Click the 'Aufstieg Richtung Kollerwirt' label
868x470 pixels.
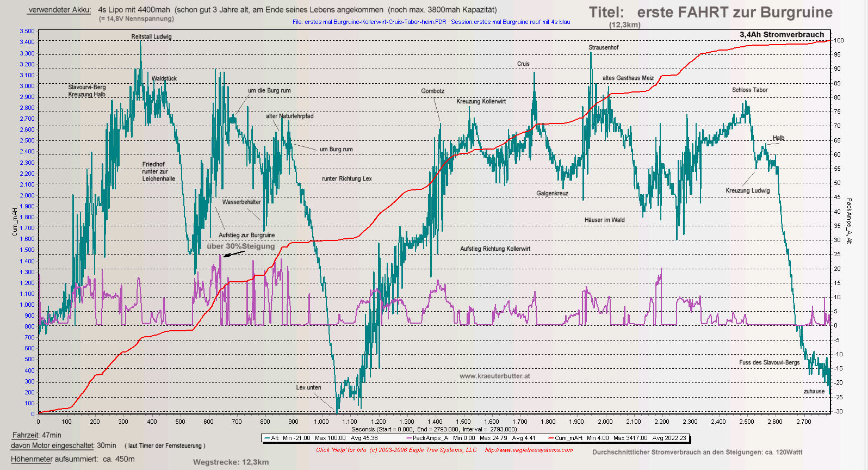[495, 249]
